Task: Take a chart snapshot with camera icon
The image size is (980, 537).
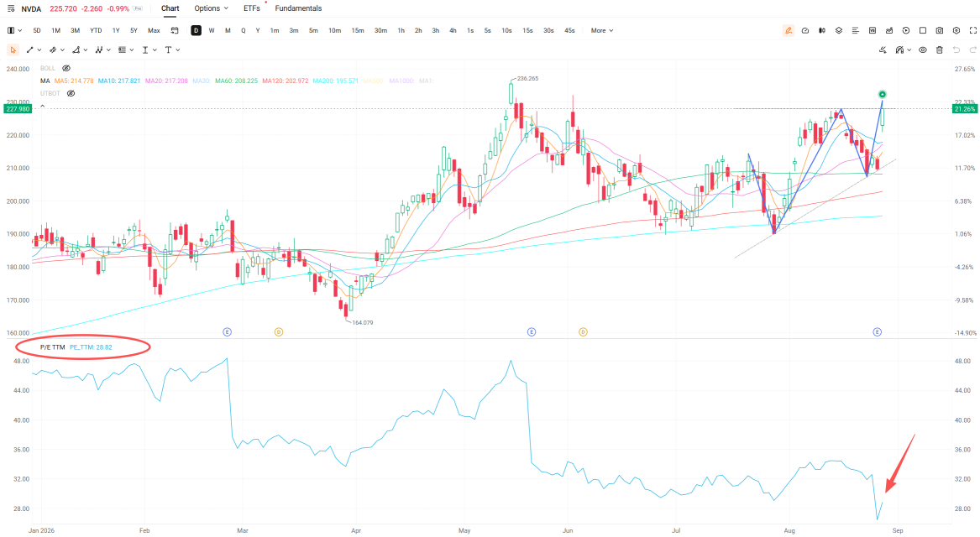Action: tap(940, 30)
